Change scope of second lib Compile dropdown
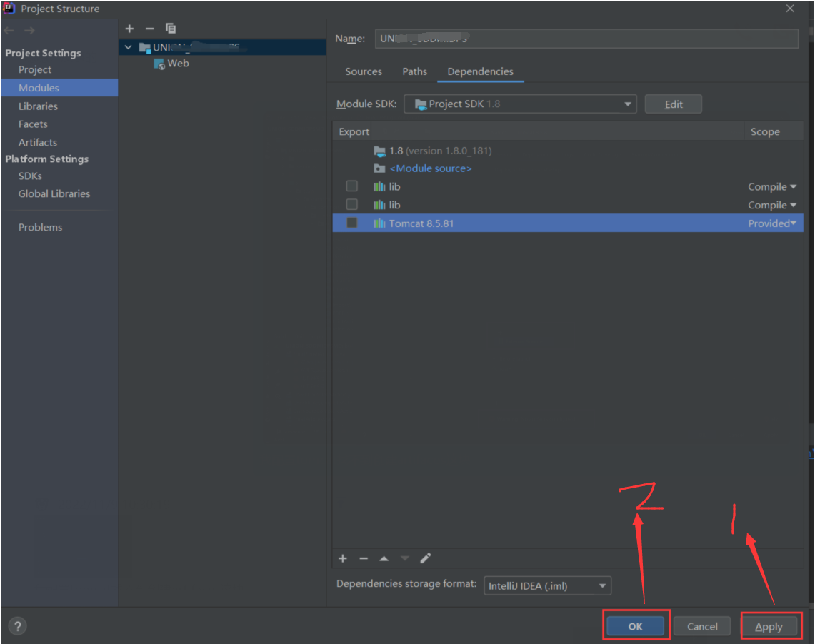Viewport: 815px width, 644px height. click(772, 205)
